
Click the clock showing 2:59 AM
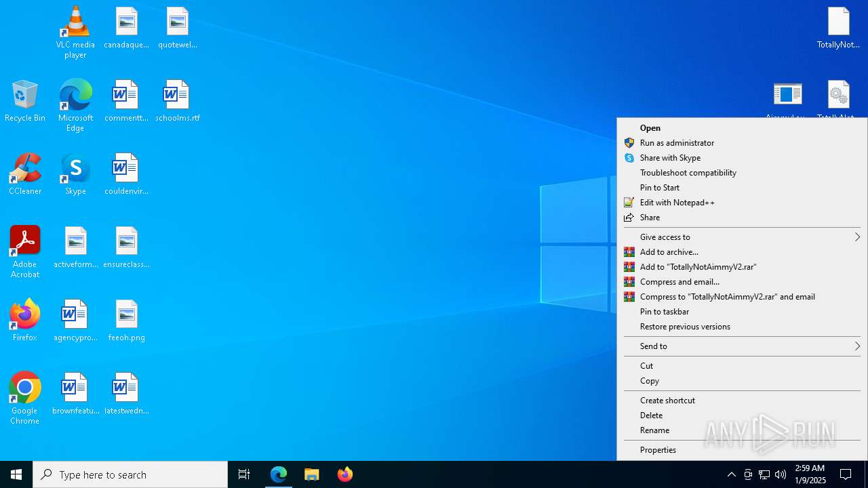click(x=810, y=474)
